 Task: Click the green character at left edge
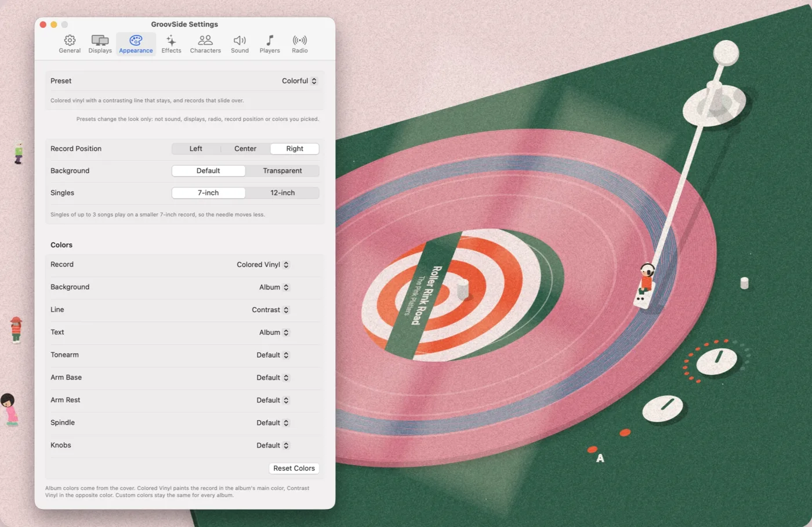[19, 154]
